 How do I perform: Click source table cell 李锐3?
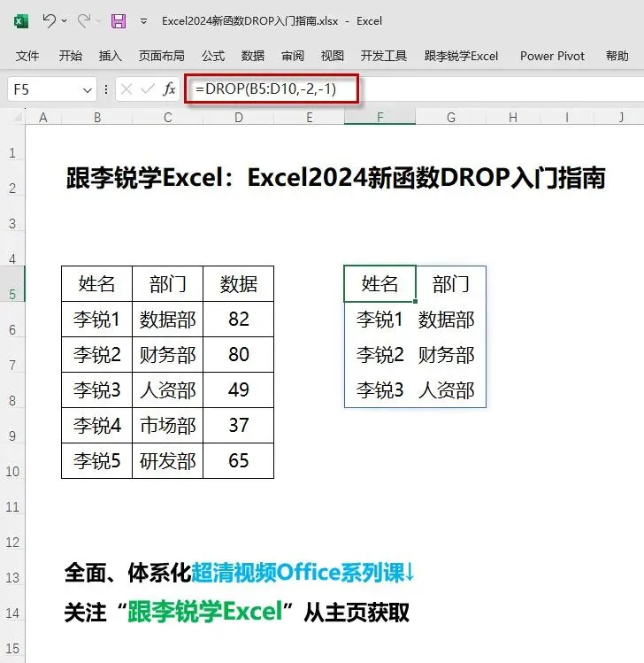coord(96,390)
